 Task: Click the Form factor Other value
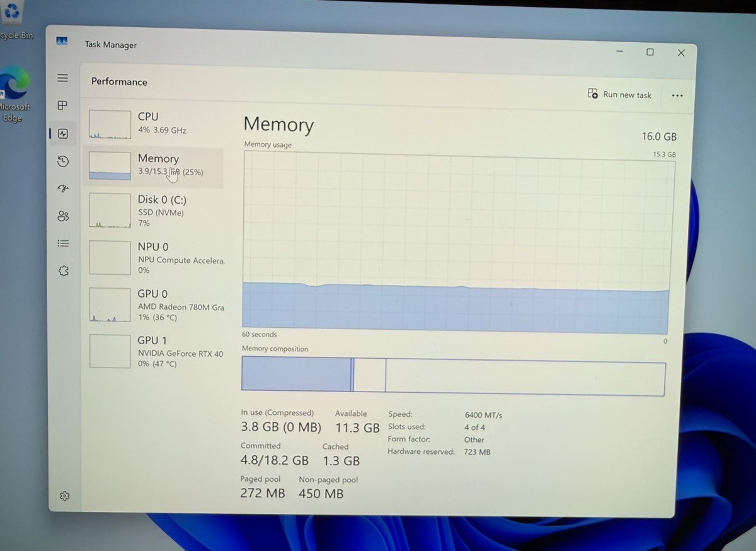click(x=474, y=440)
